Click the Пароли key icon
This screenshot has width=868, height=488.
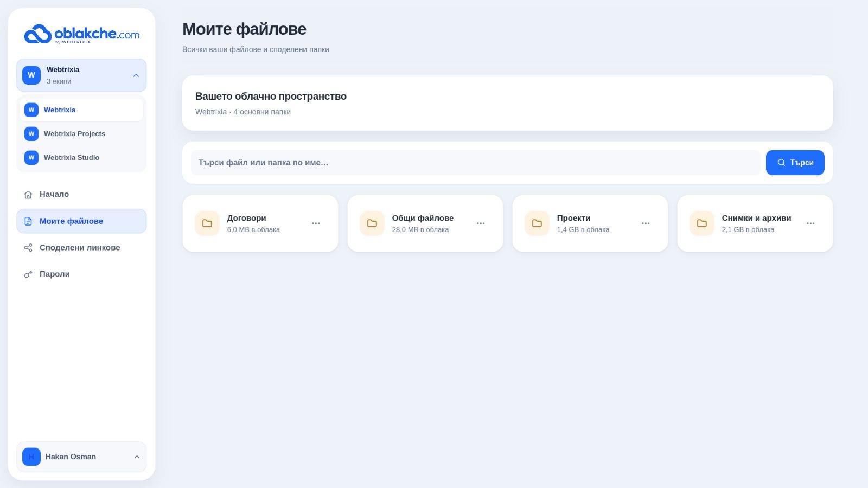pos(28,274)
